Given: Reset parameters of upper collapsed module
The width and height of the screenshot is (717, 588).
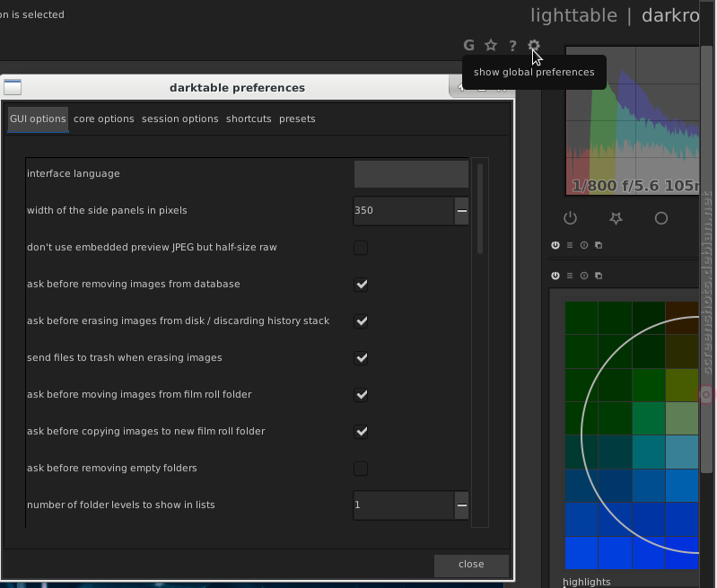Looking at the screenshot, I should click(x=584, y=245).
